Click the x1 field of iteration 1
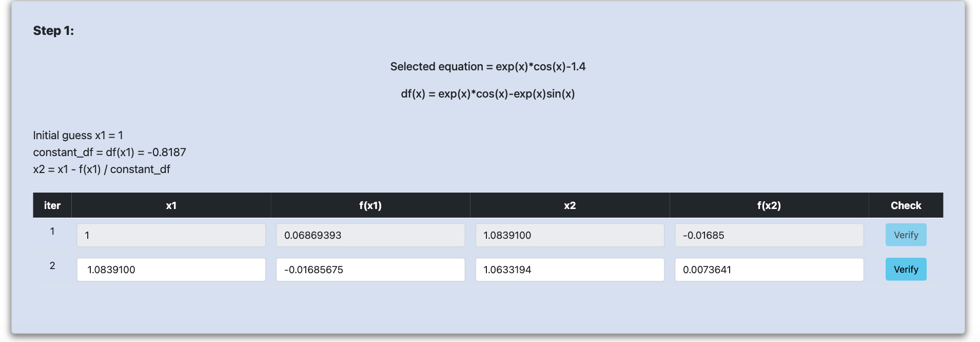Screen dimensions: 980x342 pyautogui.click(x=171, y=235)
